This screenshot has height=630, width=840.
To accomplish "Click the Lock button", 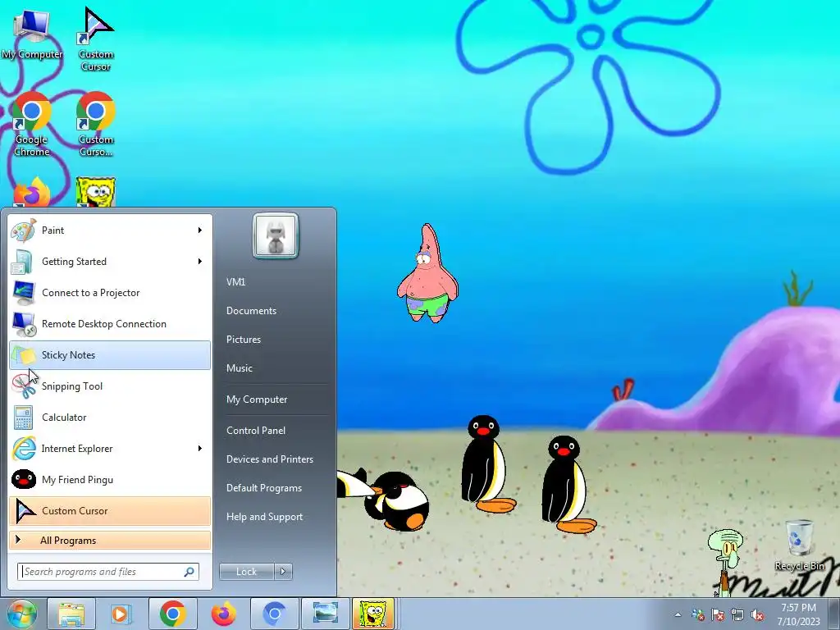I will click(247, 572).
